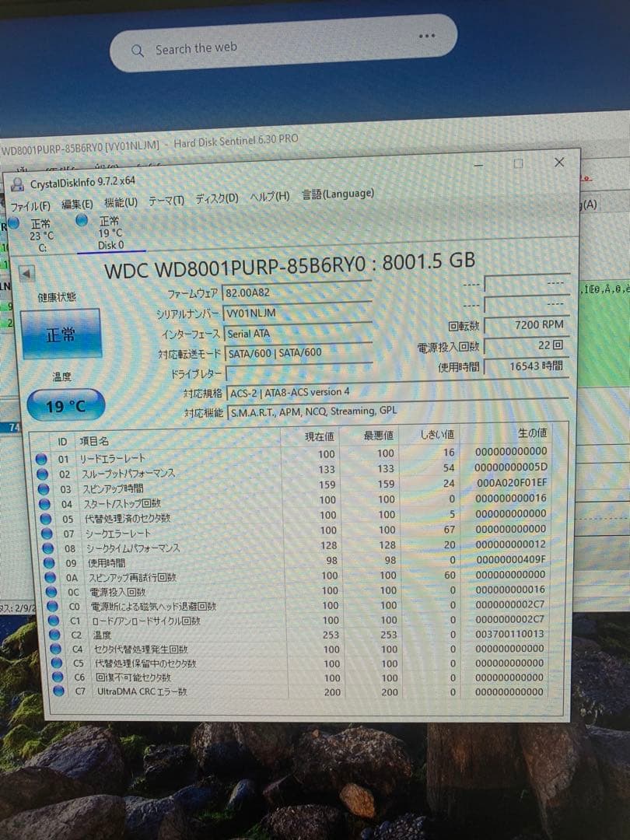Select the リードエラーレート attribute name
Screen dimensions: 630x840
113,459
